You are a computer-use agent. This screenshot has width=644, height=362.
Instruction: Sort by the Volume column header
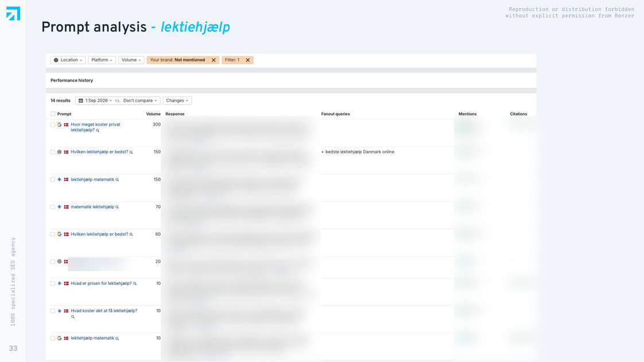[x=153, y=114]
